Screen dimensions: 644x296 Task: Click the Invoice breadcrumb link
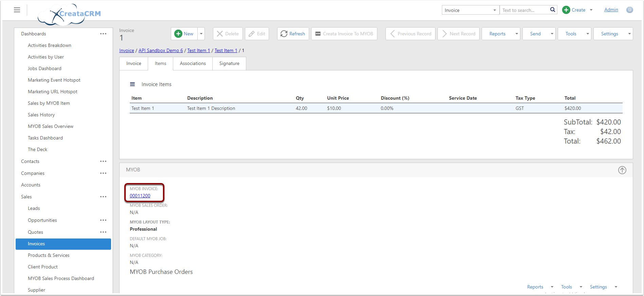click(x=127, y=50)
